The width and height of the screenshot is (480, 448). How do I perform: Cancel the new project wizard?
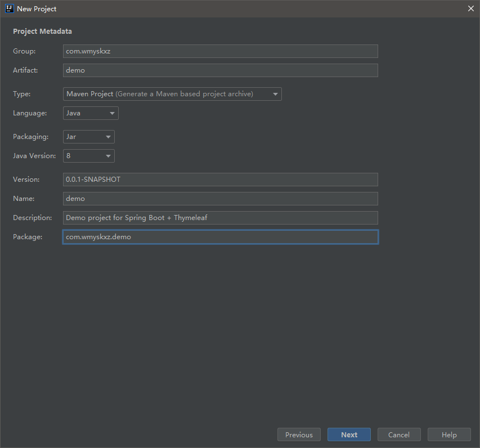[399, 434]
